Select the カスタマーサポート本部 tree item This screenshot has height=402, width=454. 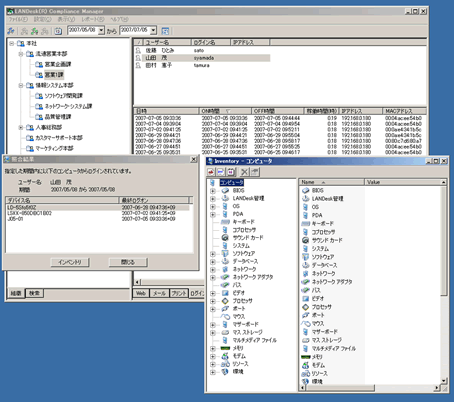coord(59,138)
